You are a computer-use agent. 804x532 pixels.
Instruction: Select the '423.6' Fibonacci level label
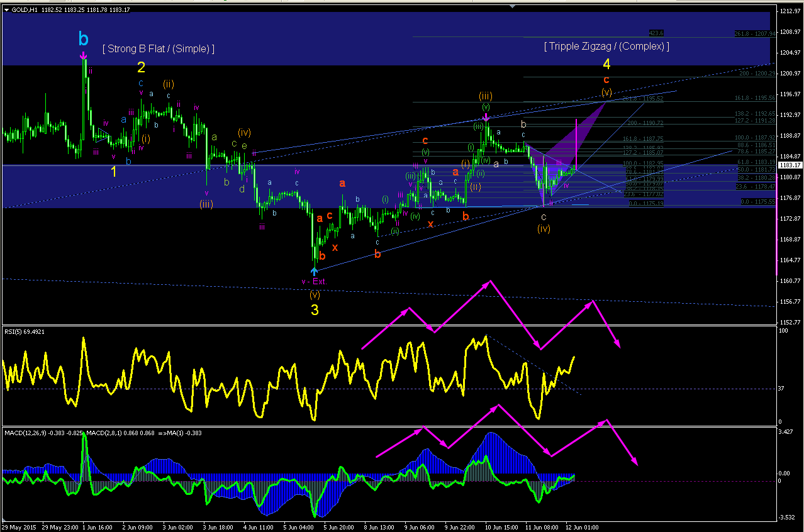[656, 33]
